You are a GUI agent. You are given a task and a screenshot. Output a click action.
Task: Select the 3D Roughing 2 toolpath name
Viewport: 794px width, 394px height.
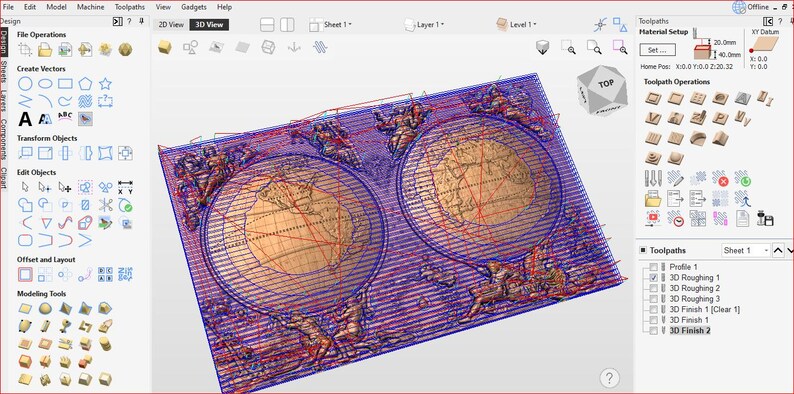[x=695, y=288]
